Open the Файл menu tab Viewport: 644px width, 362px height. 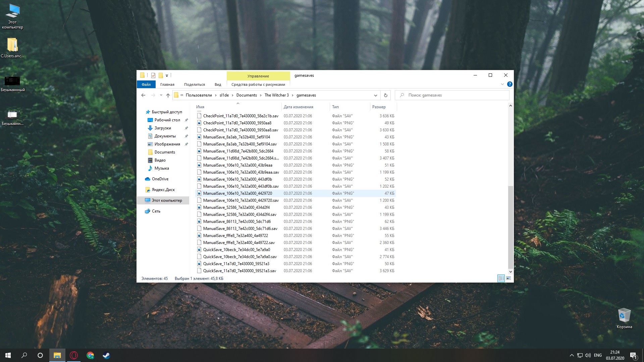(x=146, y=84)
